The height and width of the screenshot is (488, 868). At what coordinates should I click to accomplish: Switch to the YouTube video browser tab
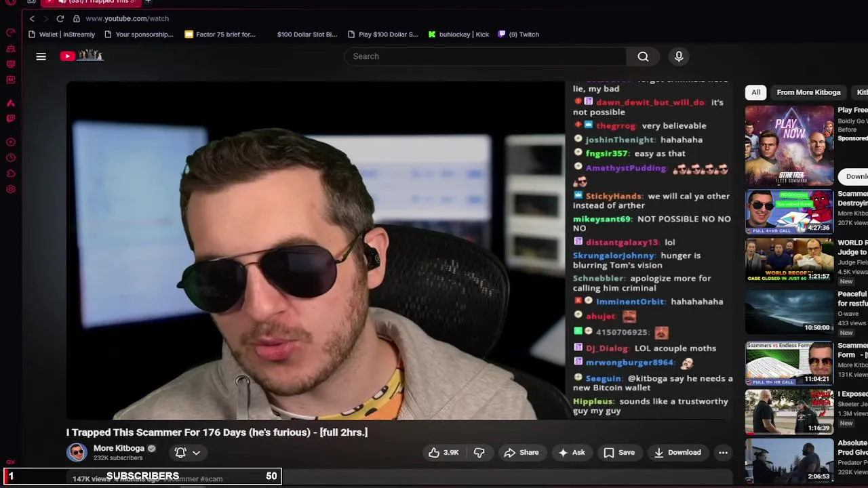(92, 2)
